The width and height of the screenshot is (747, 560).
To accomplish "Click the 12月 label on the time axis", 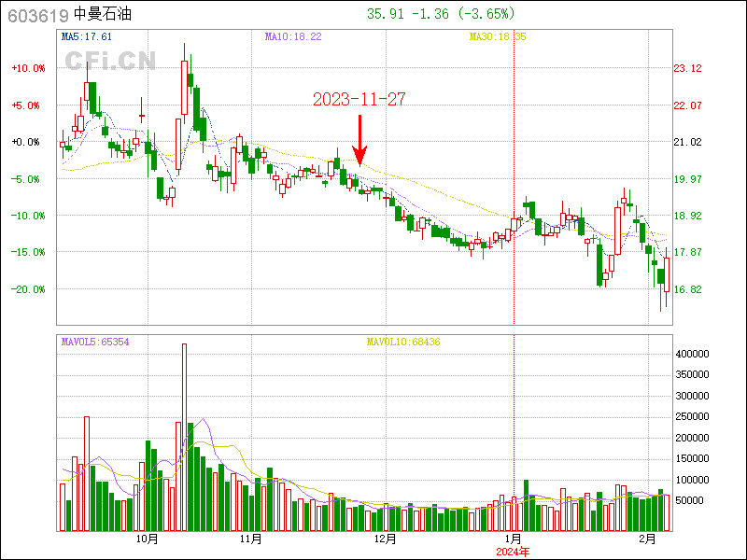I will pos(385,539).
